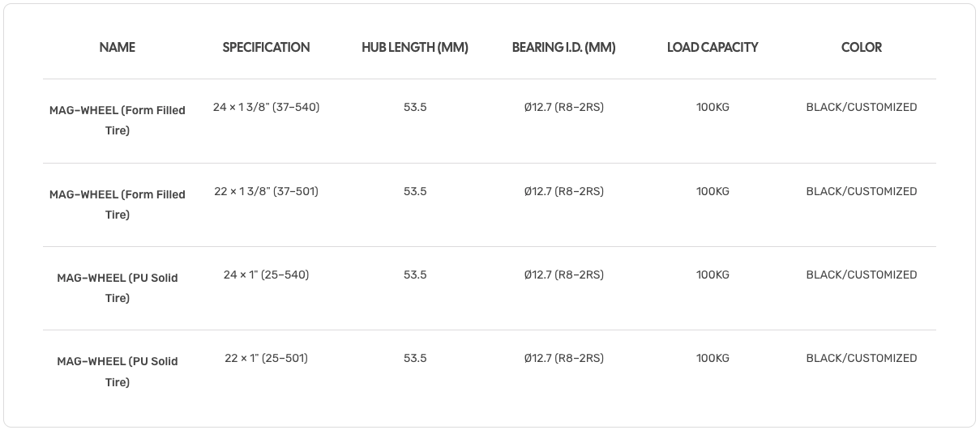
Task: Select the 22 × 1 3/8" (37-501) specification cell
Action: tap(266, 191)
